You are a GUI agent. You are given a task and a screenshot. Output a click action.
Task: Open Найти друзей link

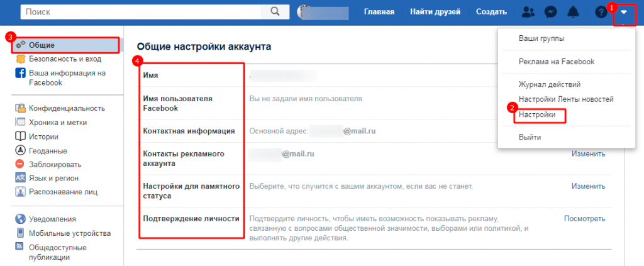pos(435,12)
